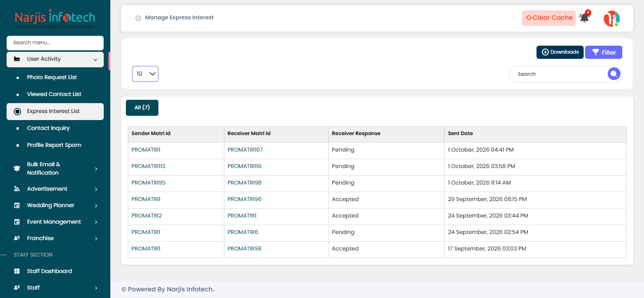This screenshot has height=298, width=644.
Task: Click the Bulk Email & Notification bell icon
Action: tap(17, 169)
